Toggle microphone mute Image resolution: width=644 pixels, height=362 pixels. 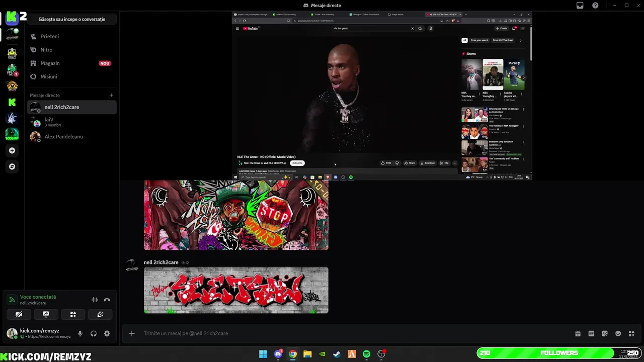click(80, 333)
